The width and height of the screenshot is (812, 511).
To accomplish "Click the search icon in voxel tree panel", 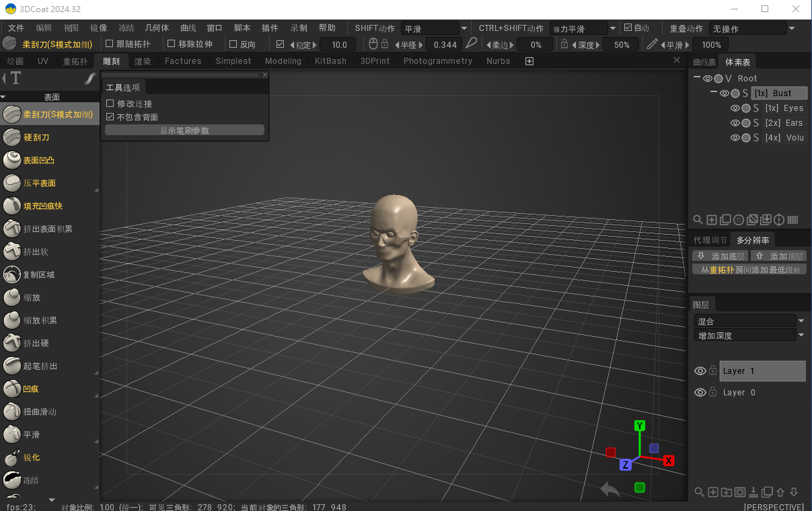I will pyautogui.click(x=698, y=220).
